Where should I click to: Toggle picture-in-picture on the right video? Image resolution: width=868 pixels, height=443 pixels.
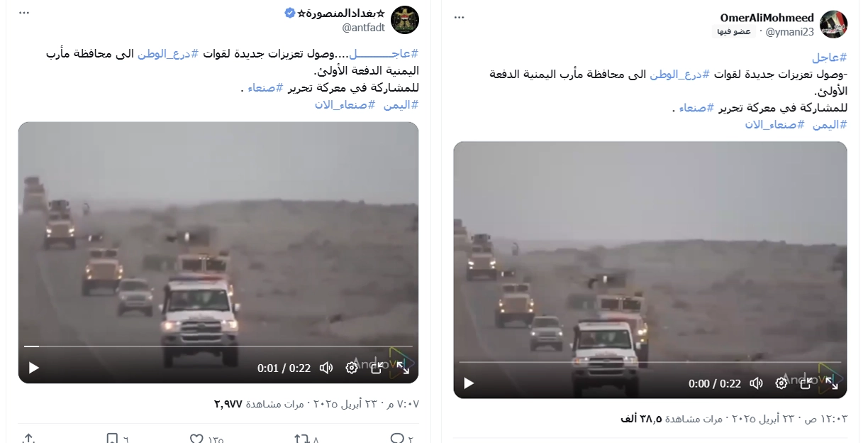point(806,383)
